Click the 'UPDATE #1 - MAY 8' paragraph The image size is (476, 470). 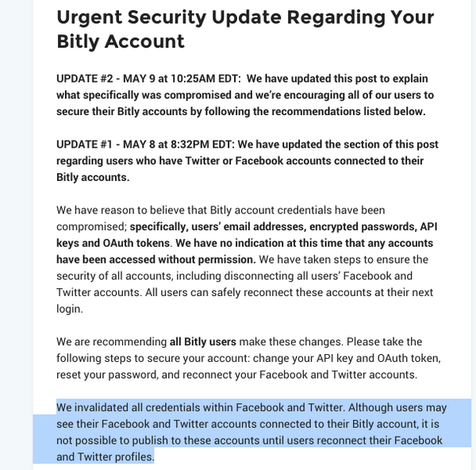pos(247,160)
